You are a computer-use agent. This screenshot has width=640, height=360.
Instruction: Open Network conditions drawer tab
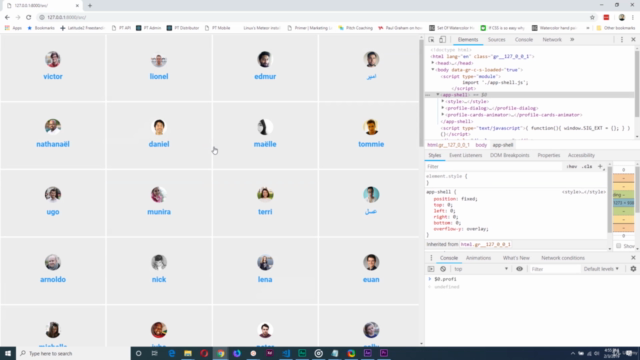563,258
